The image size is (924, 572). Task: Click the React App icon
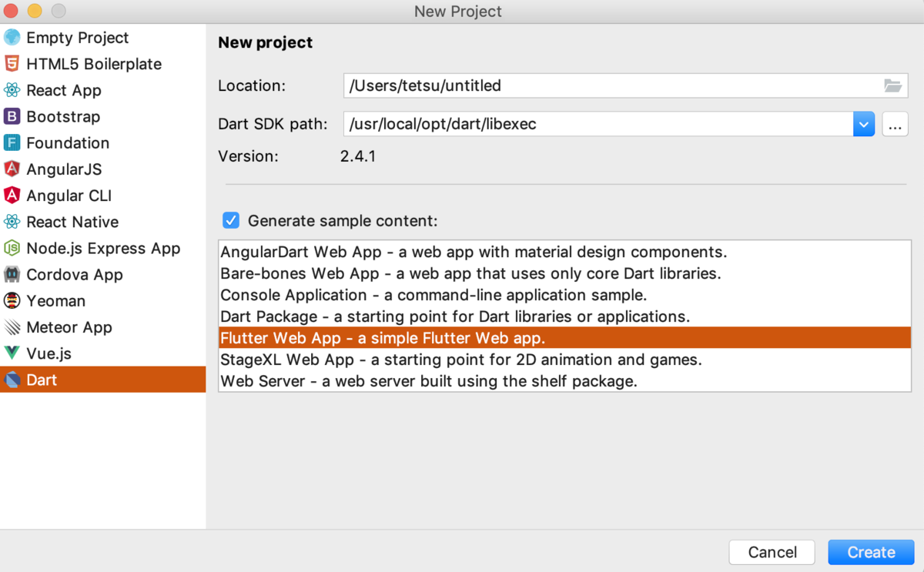coord(12,90)
